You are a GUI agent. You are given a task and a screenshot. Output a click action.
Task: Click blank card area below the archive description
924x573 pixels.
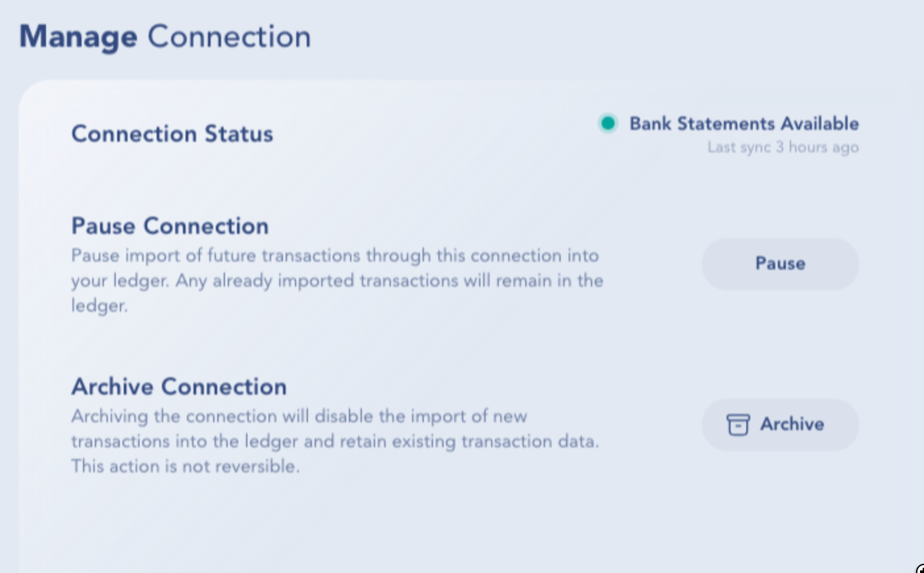[395, 527]
